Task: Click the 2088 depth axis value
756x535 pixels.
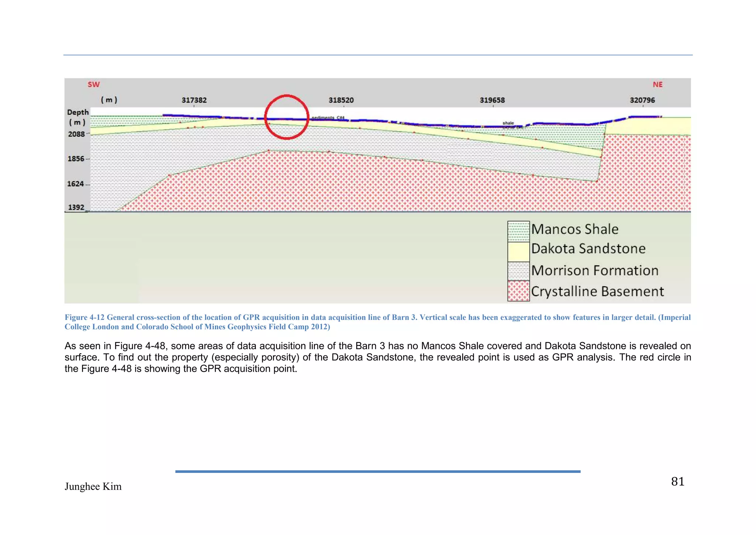Action: pos(76,134)
